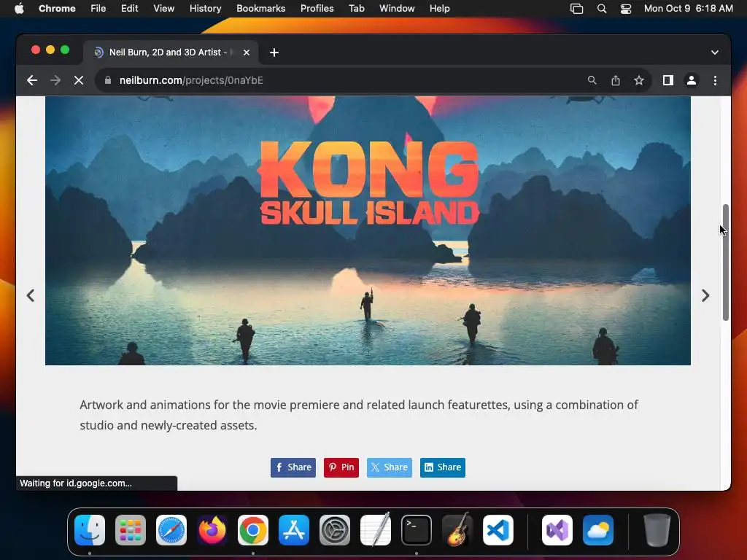Pin project on Pinterest
The image size is (747, 560).
click(x=341, y=467)
